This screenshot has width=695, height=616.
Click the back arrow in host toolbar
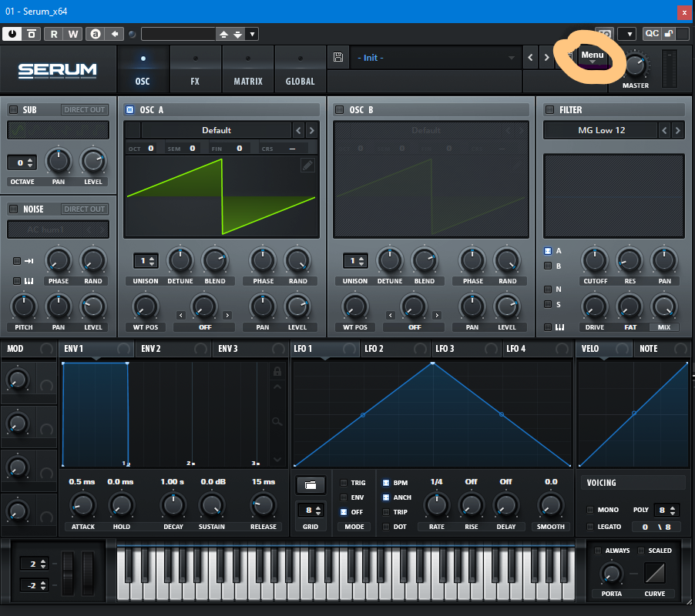pyautogui.click(x=114, y=34)
